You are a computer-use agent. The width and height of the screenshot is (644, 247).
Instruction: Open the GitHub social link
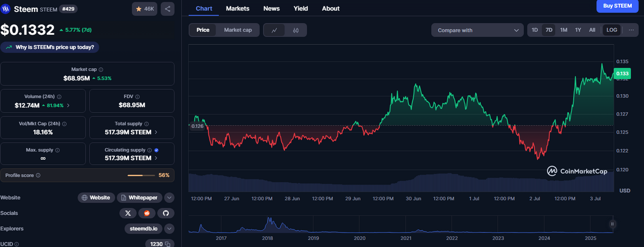[x=166, y=213]
